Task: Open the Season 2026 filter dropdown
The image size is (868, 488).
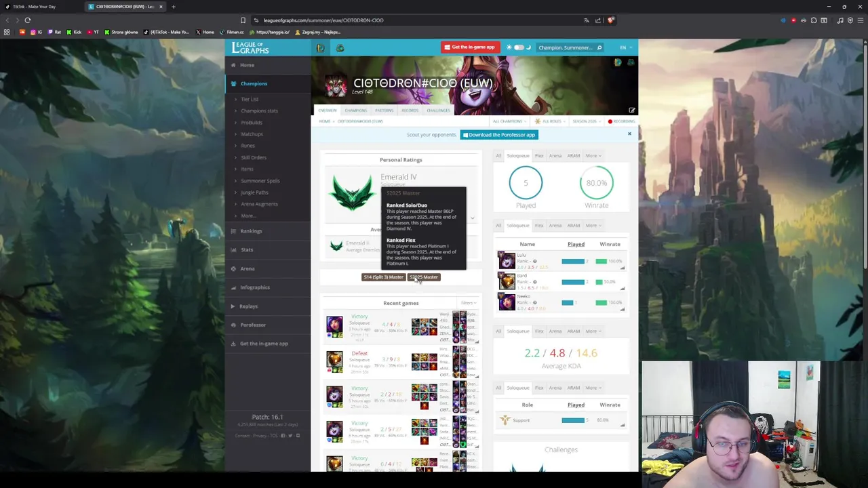Action: click(586, 121)
